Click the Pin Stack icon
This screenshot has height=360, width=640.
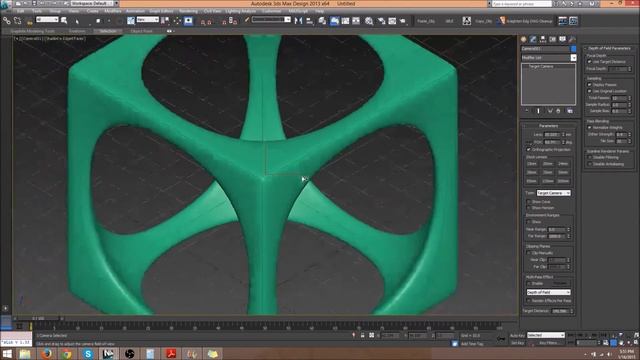(527, 111)
